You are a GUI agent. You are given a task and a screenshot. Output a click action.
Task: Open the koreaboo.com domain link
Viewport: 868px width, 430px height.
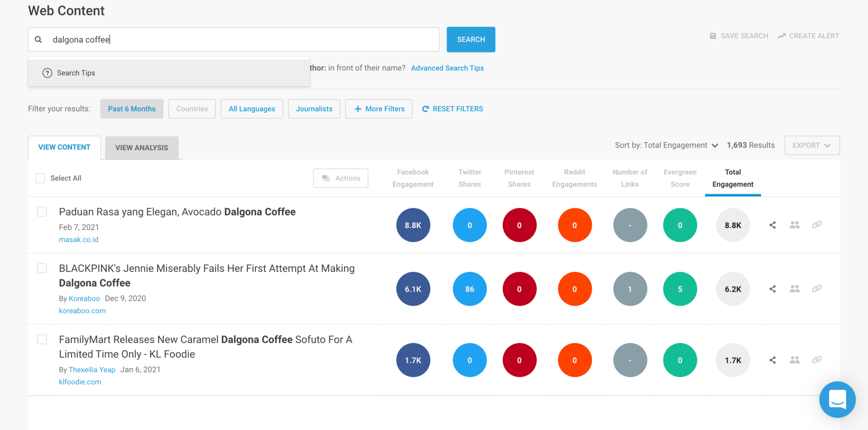tap(82, 311)
